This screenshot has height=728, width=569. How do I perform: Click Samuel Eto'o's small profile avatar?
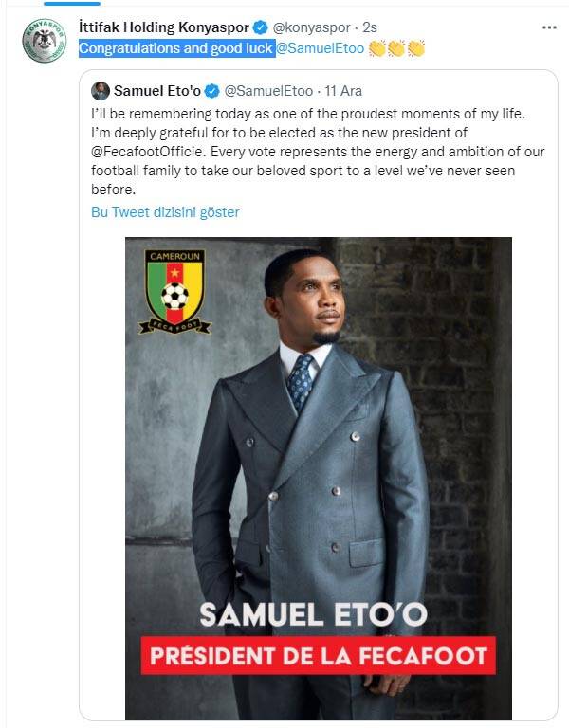click(x=101, y=91)
